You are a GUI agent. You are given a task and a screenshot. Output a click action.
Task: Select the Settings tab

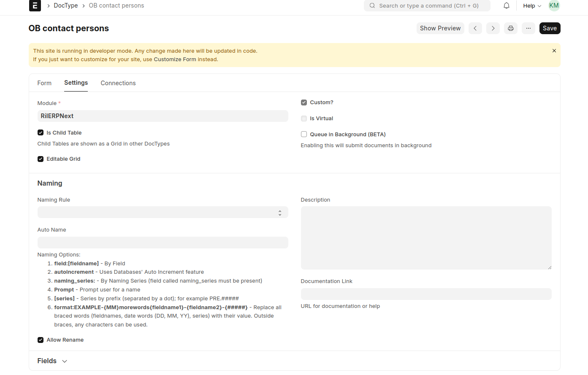click(76, 83)
